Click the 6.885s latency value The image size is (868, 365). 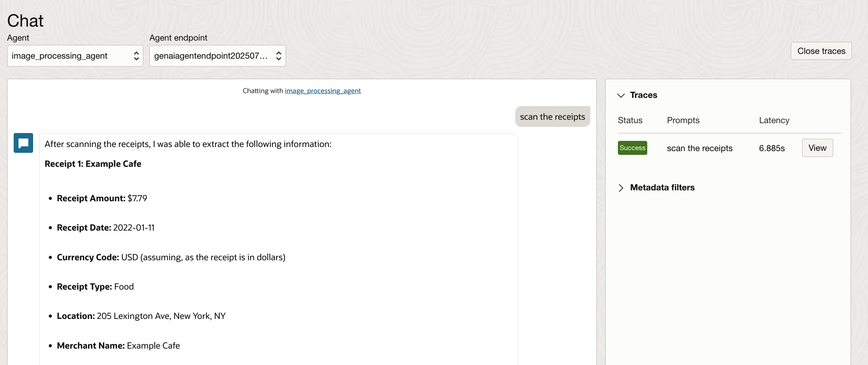point(771,148)
